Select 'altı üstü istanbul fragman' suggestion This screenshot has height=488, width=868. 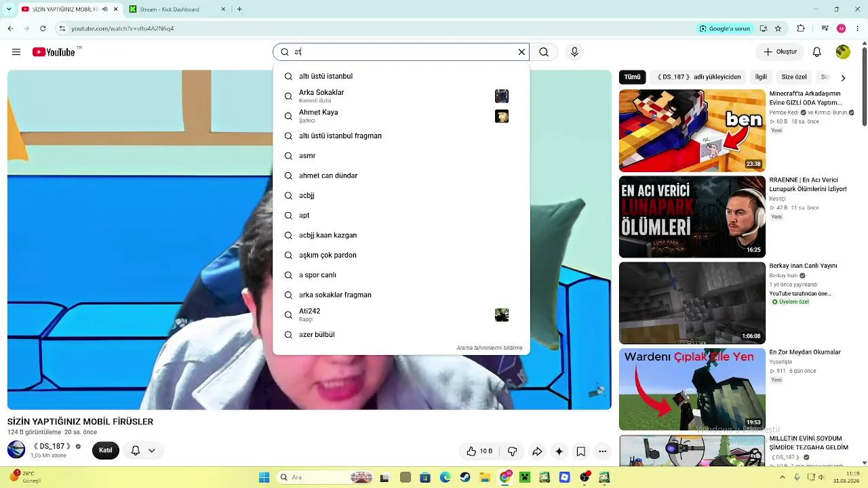401,136
